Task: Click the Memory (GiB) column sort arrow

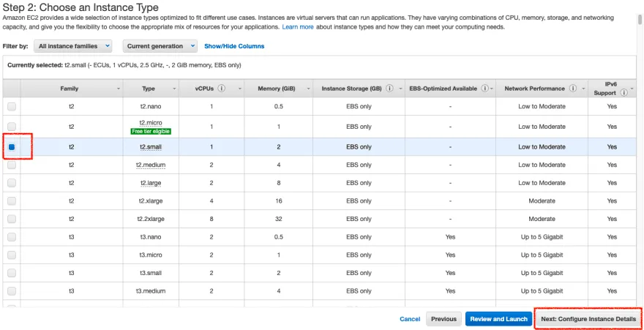Action: [x=308, y=89]
